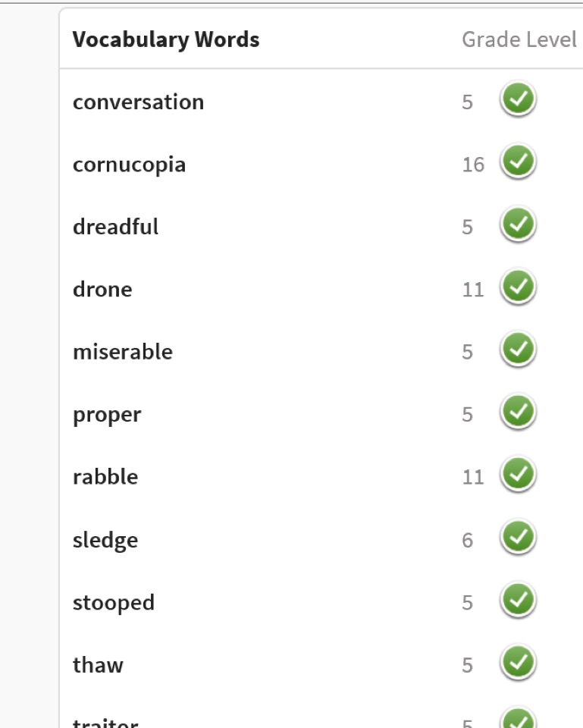Image resolution: width=583 pixels, height=728 pixels.
Task: Open the vocabulary word sledge
Action: [105, 541]
